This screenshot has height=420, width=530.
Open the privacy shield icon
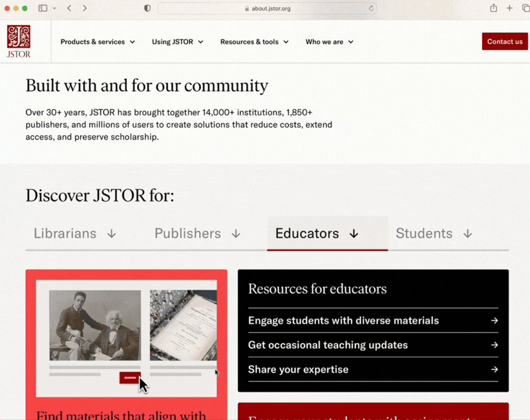tap(147, 8)
